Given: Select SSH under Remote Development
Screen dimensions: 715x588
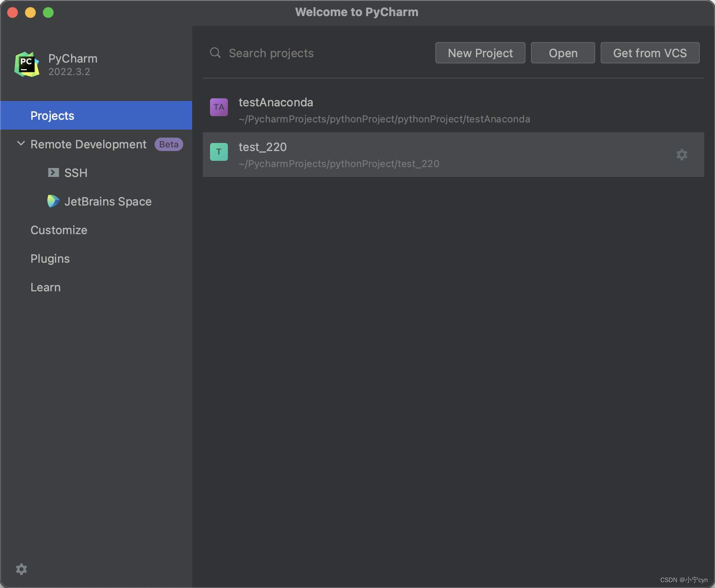Looking at the screenshot, I should (96, 173).
